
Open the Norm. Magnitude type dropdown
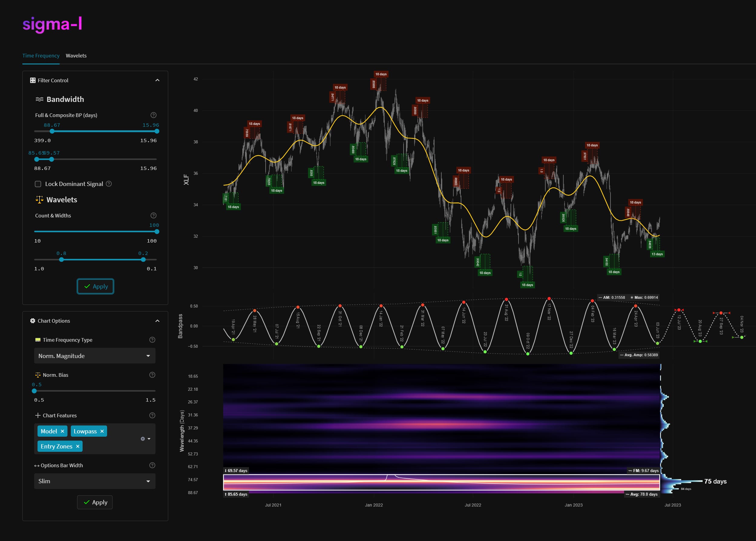[x=95, y=356]
